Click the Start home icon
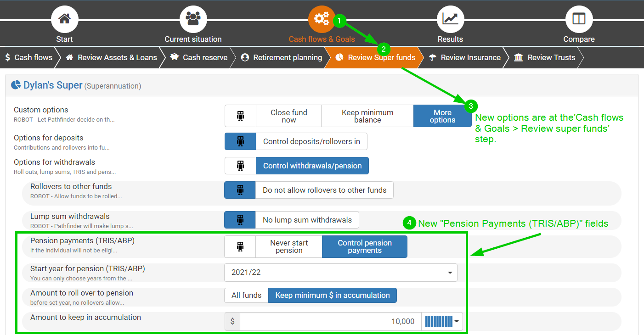Viewport: 644px width, 335px height. (x=64, y=19)
